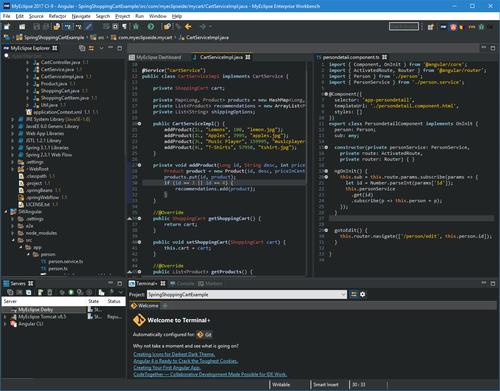Image resolution: width=500 pixels, height=391 pixels.
Task: Select the Welcome tab in Terminal+
Action: pos(144,306)
